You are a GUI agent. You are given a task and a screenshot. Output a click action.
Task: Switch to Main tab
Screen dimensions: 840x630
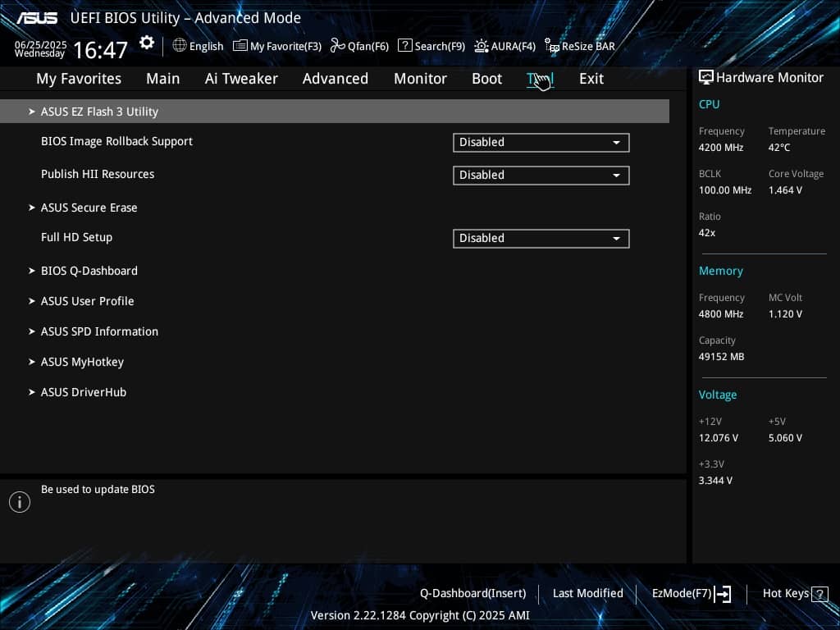coord(163,79)
